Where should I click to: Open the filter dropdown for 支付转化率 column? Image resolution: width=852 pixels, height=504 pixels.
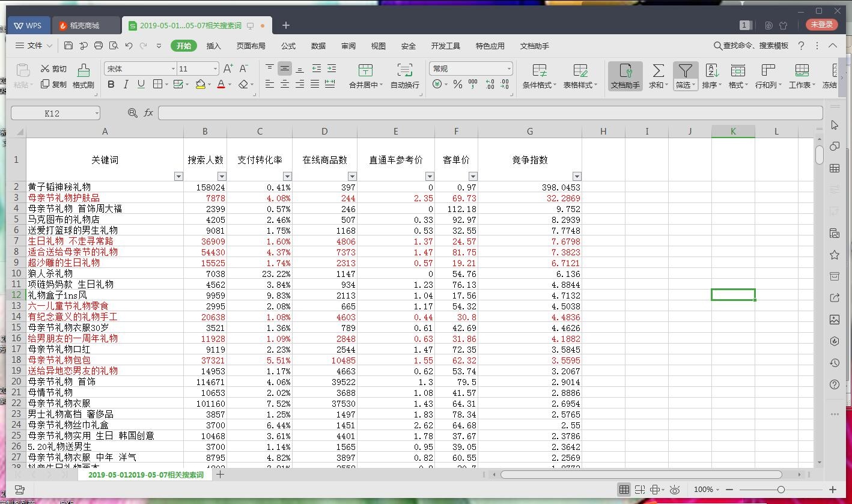[x=287, y=176]
